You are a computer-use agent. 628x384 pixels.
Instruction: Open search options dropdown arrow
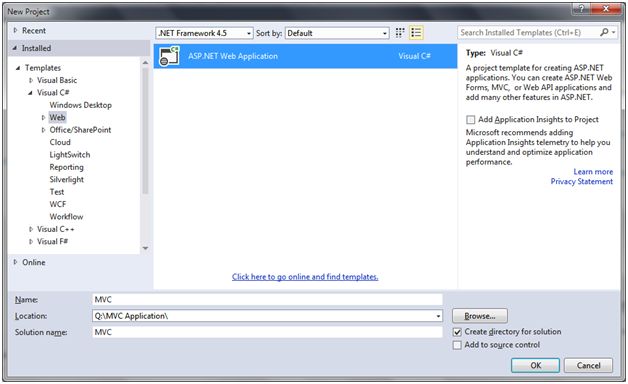tap(614, 32)
